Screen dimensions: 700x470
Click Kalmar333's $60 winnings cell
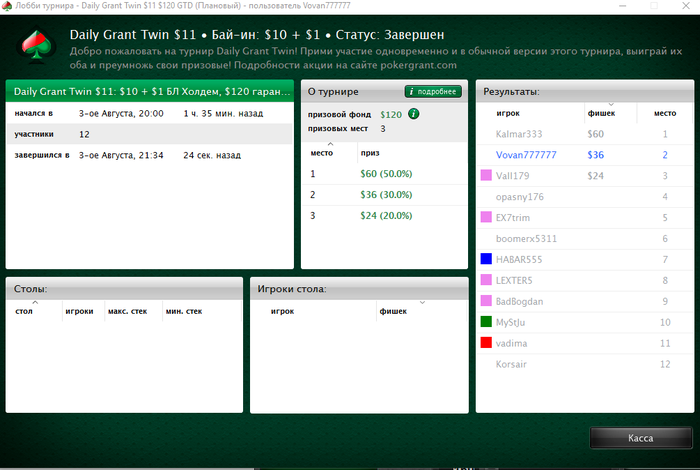point(596,134)
